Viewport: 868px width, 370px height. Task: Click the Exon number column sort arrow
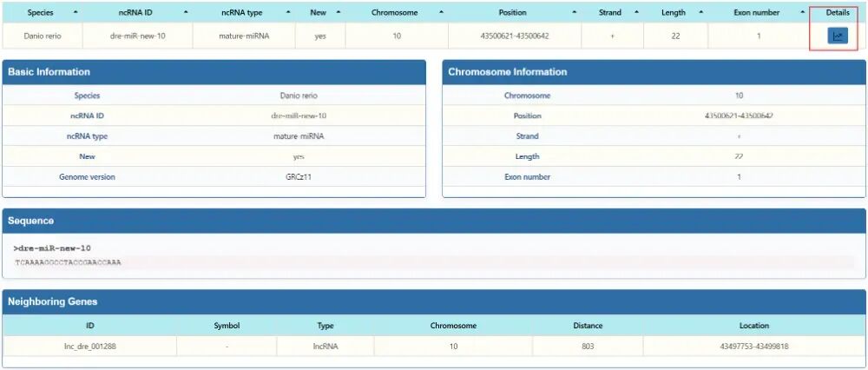coord(802,12)
